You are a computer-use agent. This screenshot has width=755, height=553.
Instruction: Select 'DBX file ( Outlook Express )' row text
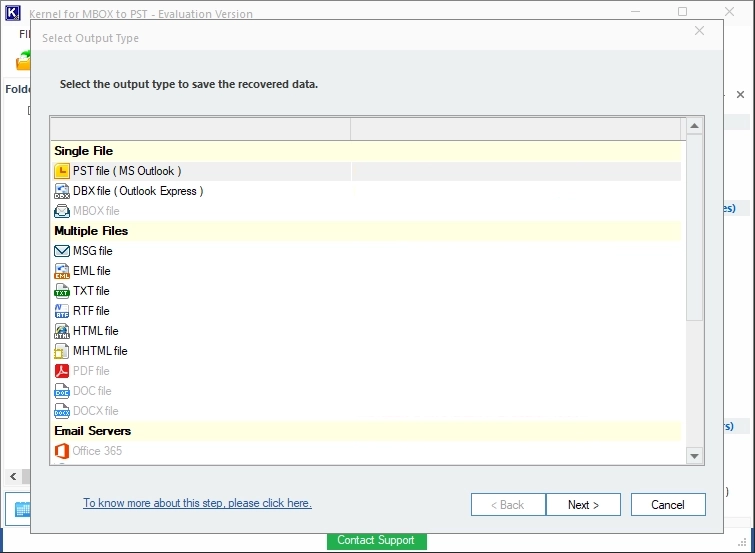click(x=138, y=191)
